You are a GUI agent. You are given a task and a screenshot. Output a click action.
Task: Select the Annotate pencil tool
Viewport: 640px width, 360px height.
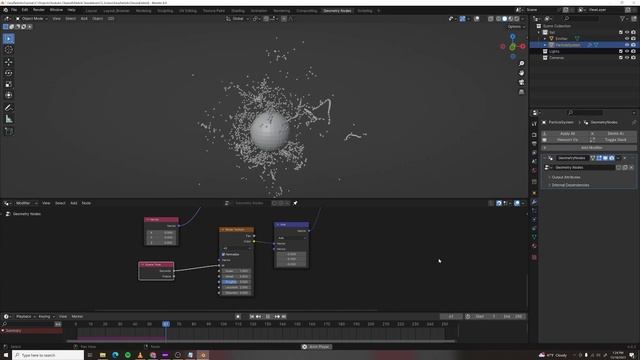click(x=9, y=107)
